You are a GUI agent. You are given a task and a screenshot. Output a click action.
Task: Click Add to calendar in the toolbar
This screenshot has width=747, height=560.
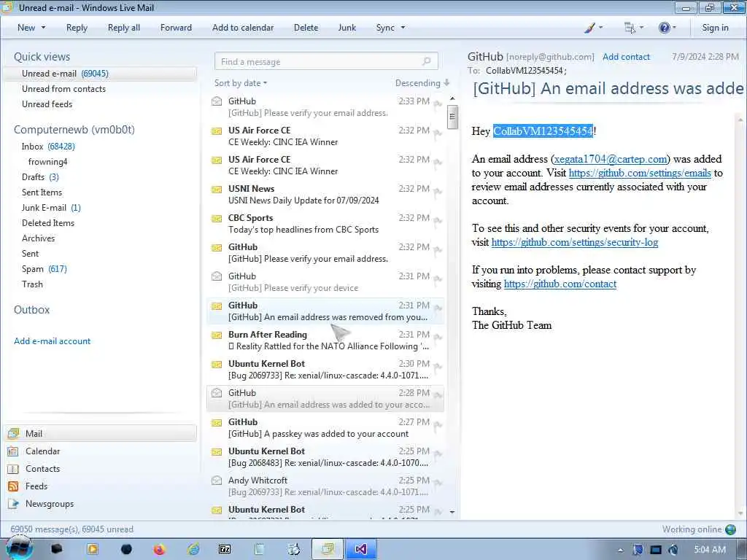[243, 28]
